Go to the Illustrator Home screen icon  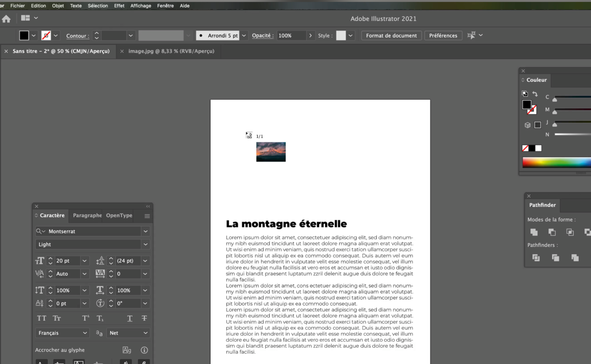click(6, 19)
